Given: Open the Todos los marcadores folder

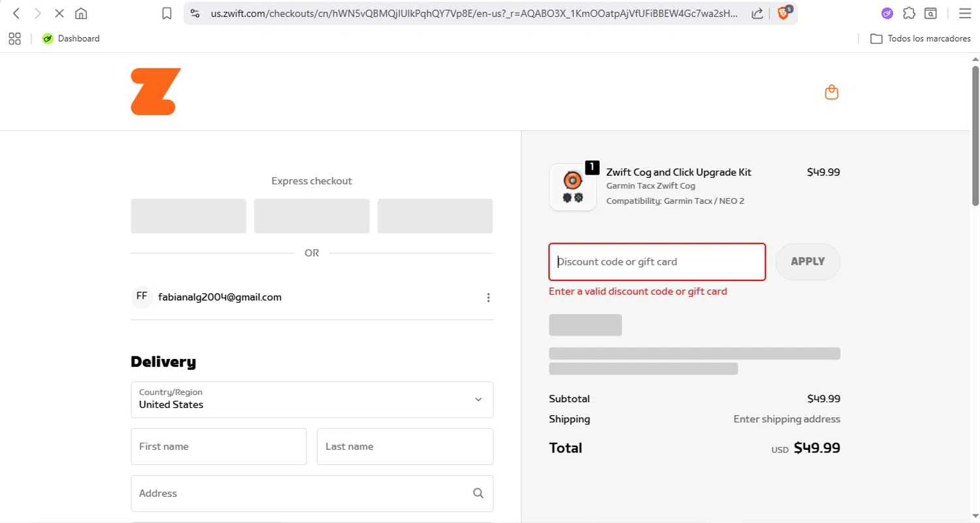Looking at the screenshot, I should 920,39.
